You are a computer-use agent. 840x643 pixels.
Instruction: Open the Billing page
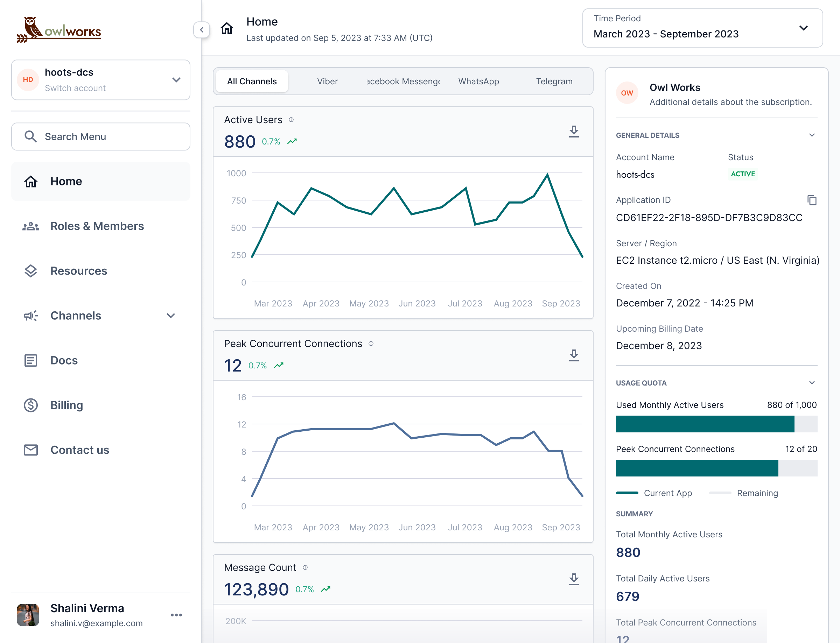[66, 405]
